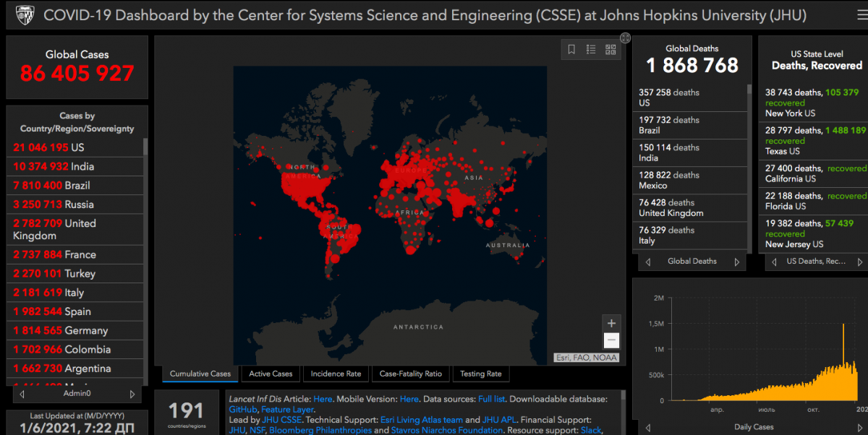868x435 pixels.
Task: Open the Lancet article 'Here' link
Action: click(x=323, y=399)
